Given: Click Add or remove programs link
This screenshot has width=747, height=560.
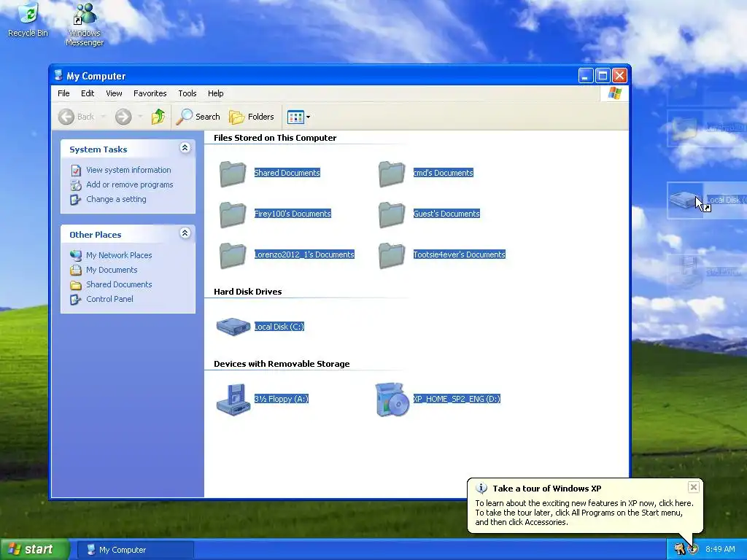Looking at the screenshot, I should click(130, 184).
